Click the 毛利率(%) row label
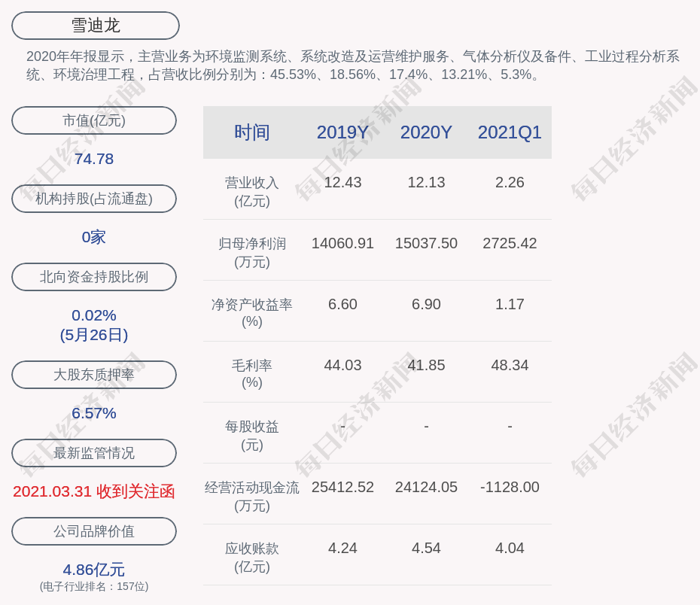The width and height of the screenshot is (700, 605). click(x=252, y=374)
